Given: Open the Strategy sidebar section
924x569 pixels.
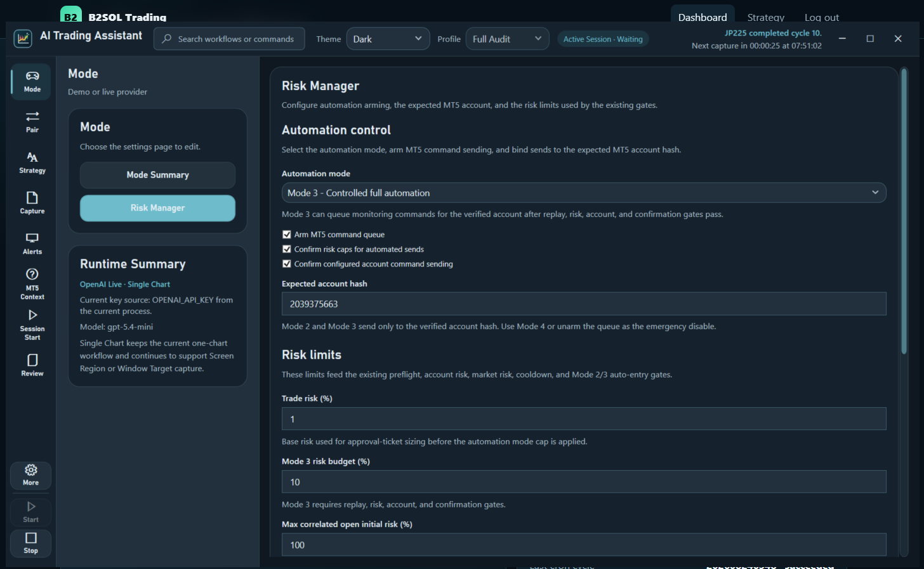Looking at the screenshot, I should tap(32, 162).
